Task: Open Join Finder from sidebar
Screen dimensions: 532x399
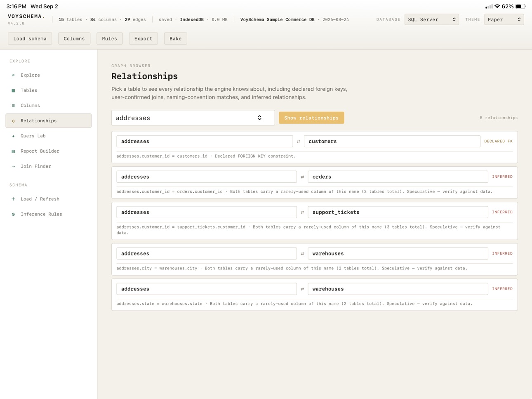Action: 49,166
